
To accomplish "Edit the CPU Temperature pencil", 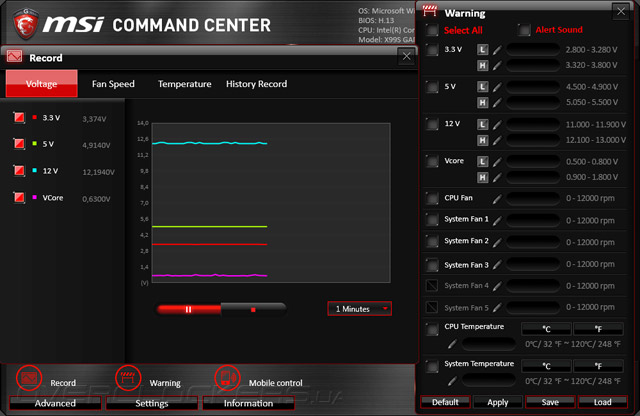I will point(452,344).
